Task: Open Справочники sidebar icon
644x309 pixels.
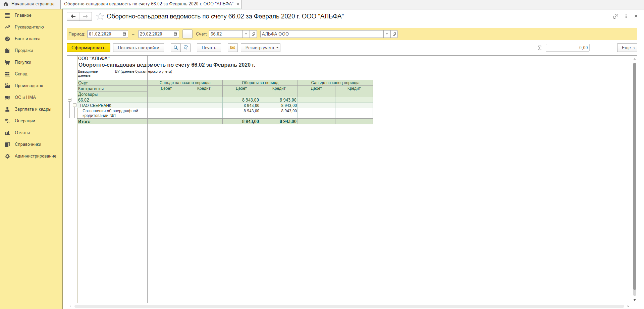Action: coord(7,144)
